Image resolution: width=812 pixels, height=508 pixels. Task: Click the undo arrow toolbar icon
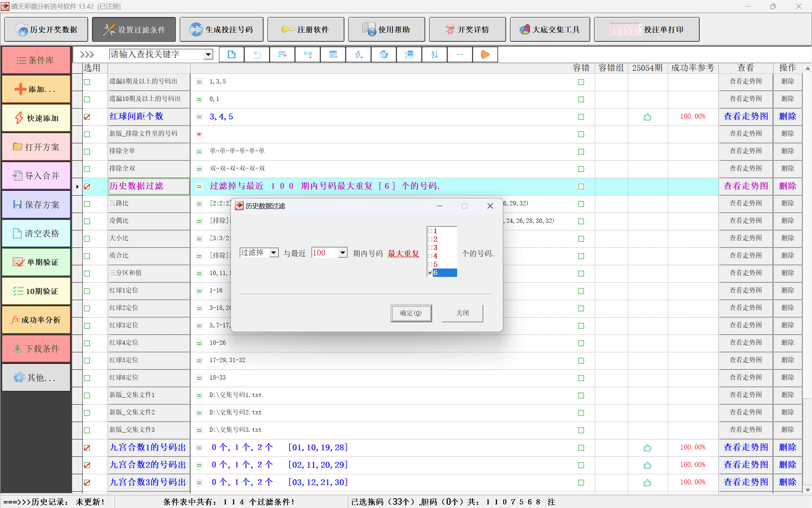point(257,55)
